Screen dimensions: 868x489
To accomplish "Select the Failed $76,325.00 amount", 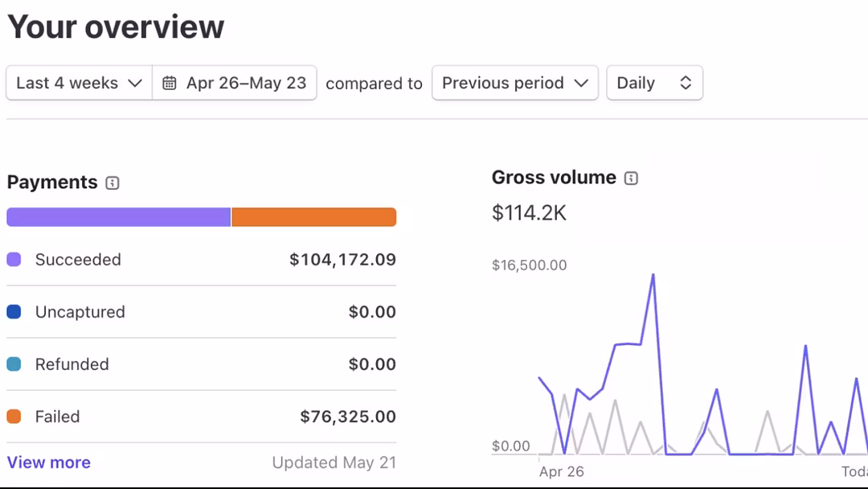I will pyautogui.click(x=348, y=417).
